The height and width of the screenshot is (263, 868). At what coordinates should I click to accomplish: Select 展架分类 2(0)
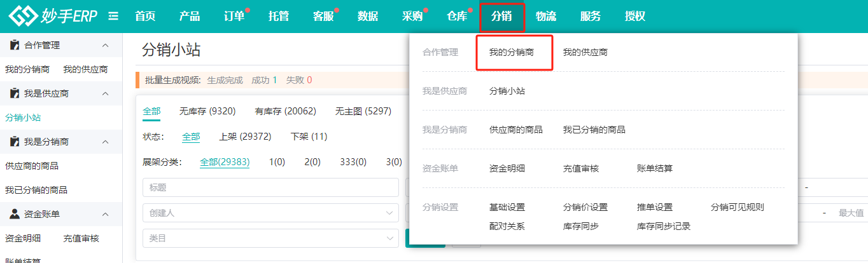(312, 162)
